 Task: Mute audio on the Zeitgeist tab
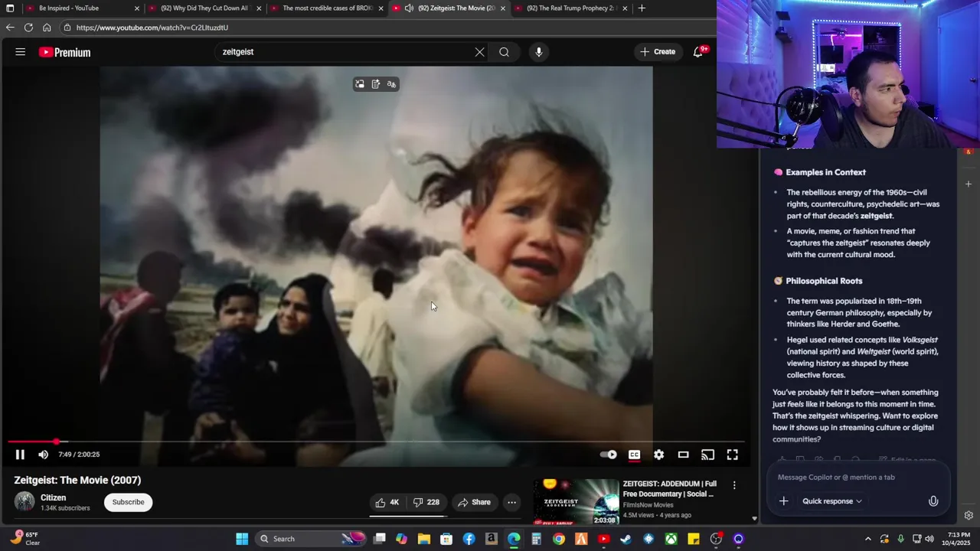409,8
